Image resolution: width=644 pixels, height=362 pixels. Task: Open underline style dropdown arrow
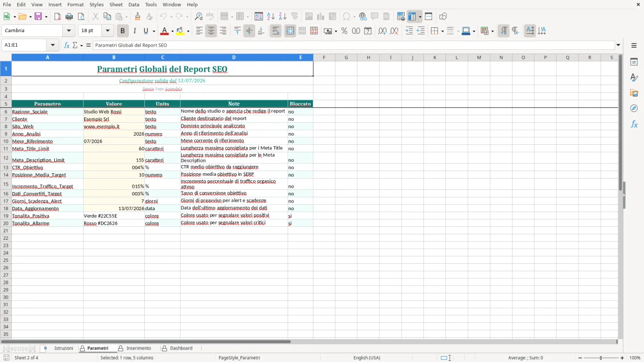(x=153, y=31)
